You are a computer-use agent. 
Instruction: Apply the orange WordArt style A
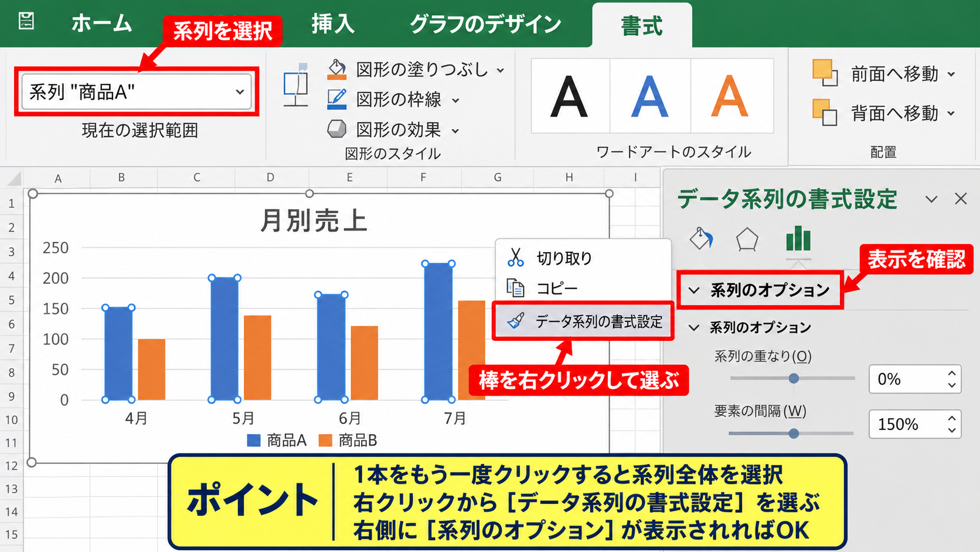[x=730, y=96]
